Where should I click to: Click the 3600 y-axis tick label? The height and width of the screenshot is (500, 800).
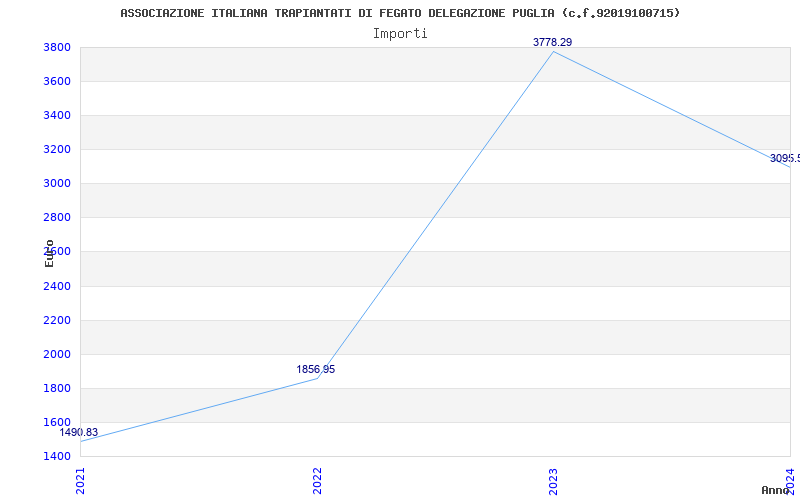57,82
